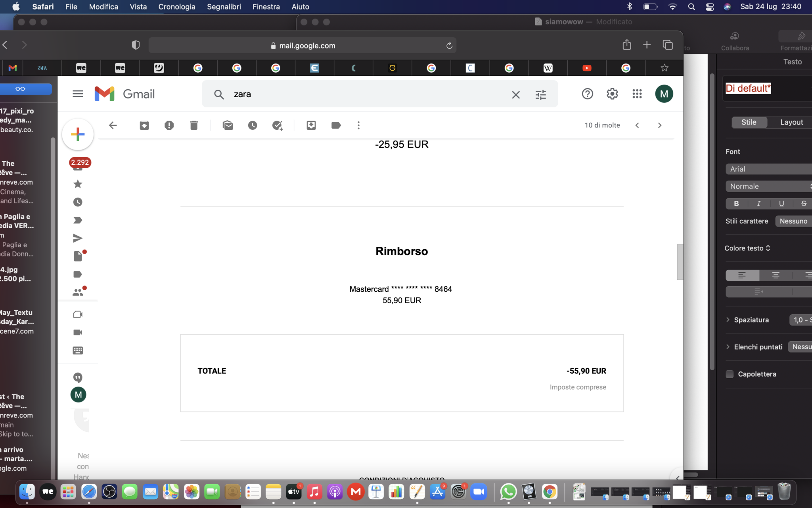This screenshot has height=508, width=812.
Task: Open Safari privacy report shield
Action: coord(136,45)
